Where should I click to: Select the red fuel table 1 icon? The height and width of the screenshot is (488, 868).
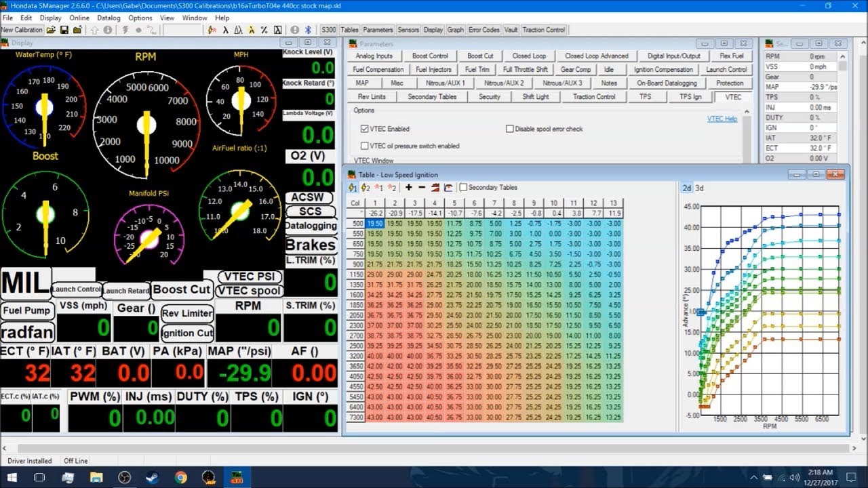pos(379,188)
